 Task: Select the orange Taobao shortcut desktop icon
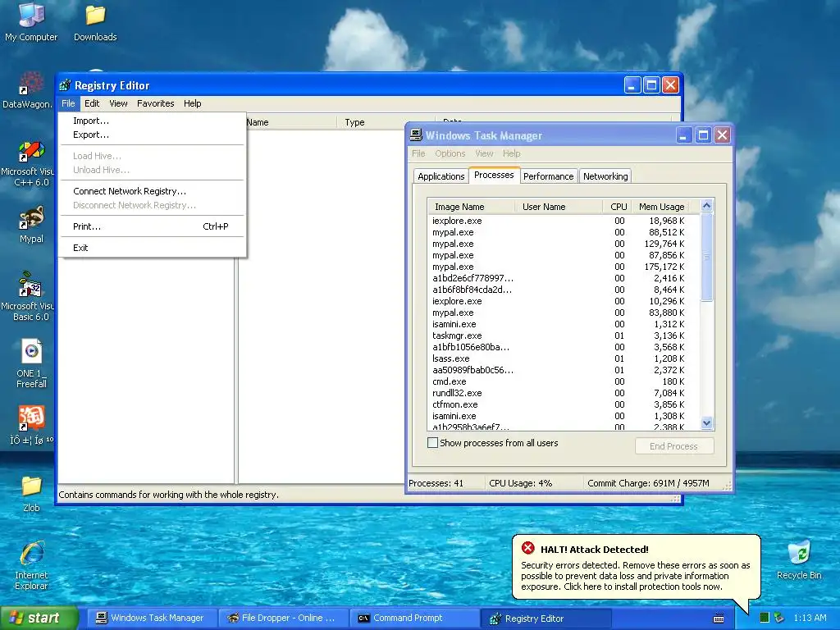point(31,426)
